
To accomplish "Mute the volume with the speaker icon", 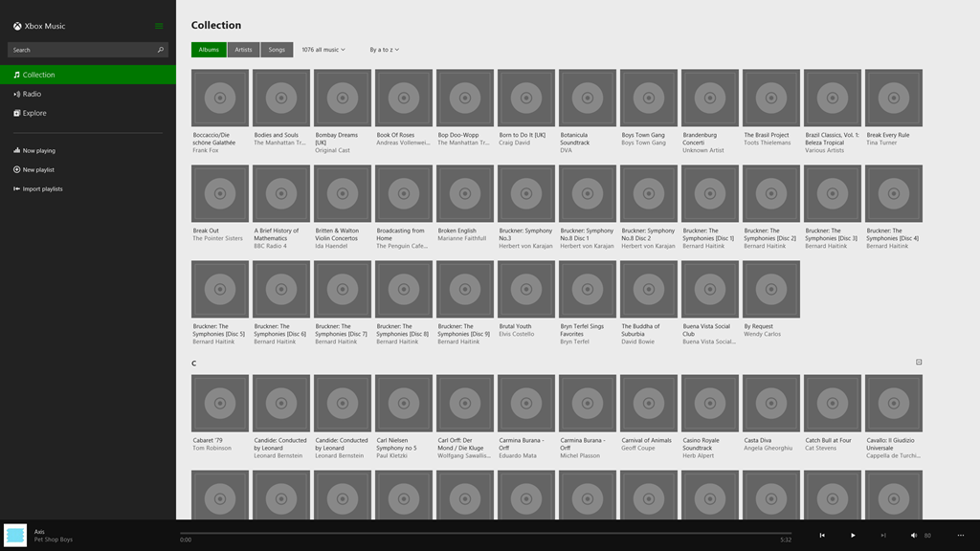I will 914,536.
